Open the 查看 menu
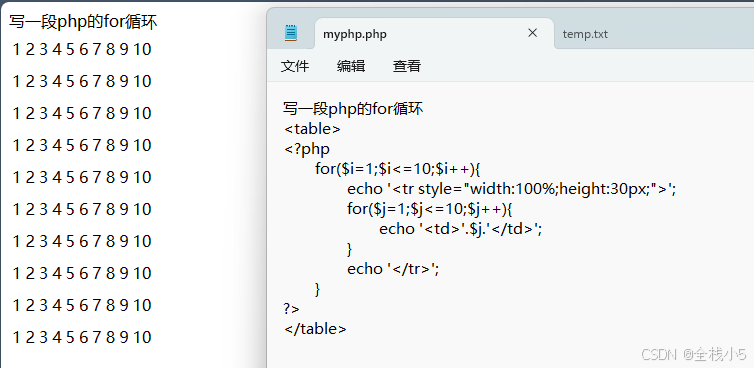The image size is (754, 368). point(407,66)
